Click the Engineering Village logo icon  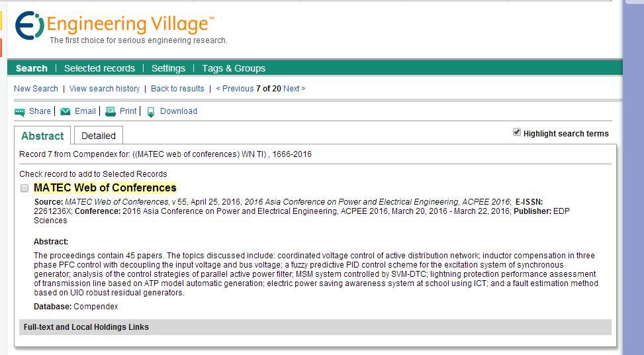click(30, 25)
